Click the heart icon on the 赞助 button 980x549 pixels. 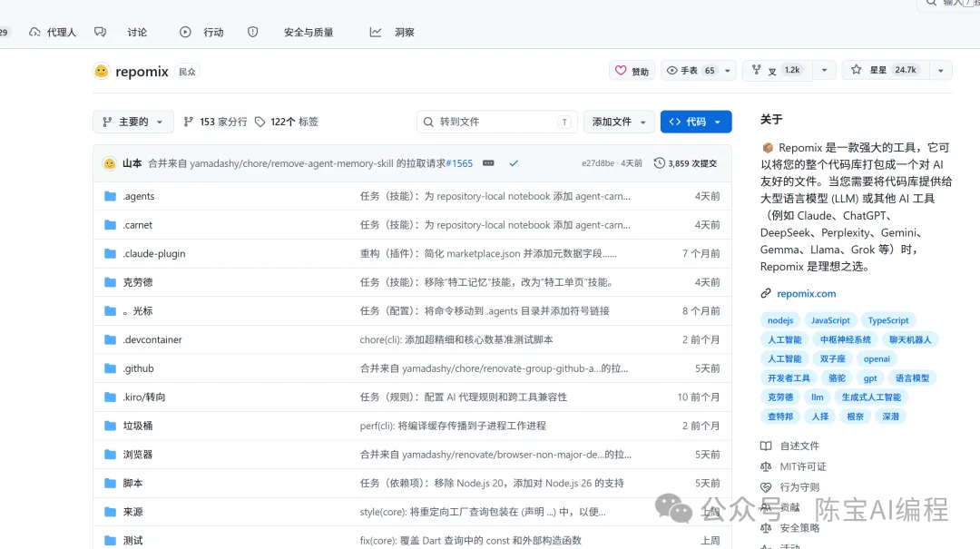[x=621, y=71]
